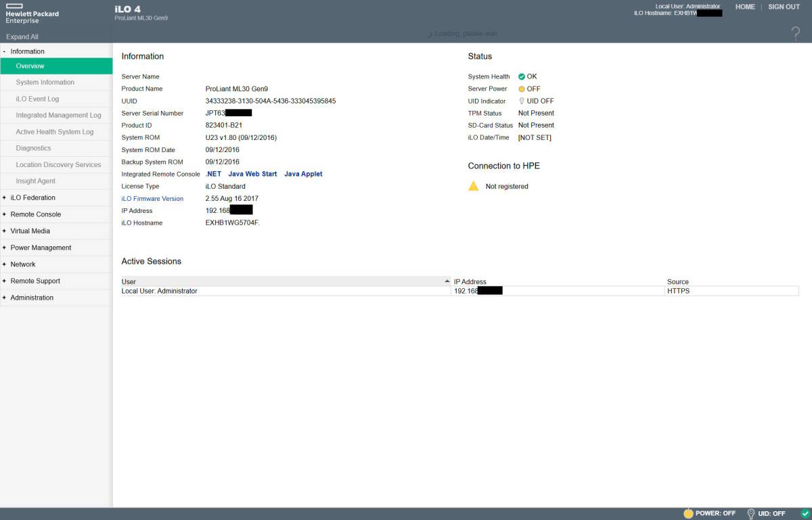Open the iLO Event Log page
The height and width of the screenshot is (520, 812).
click(x=37, y=99)
